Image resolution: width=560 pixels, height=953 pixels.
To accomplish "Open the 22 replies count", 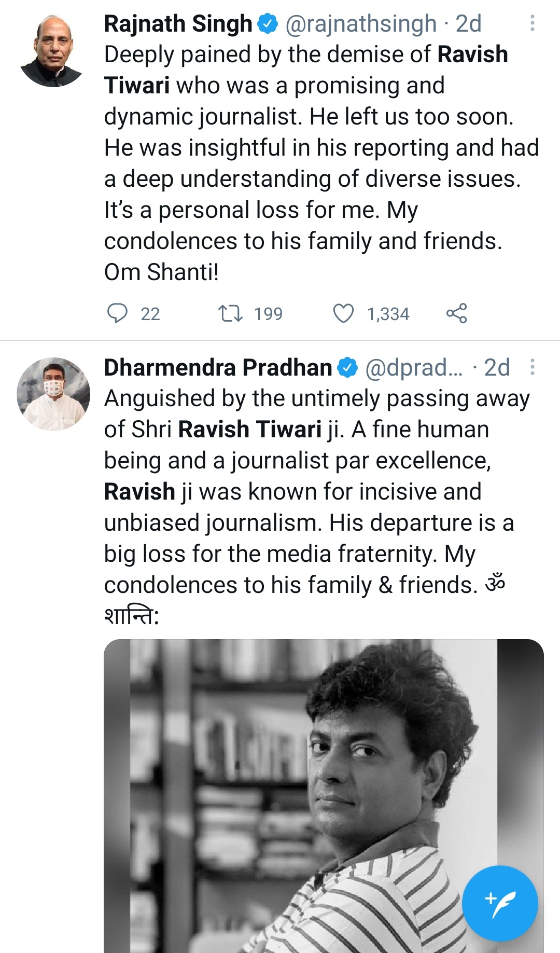I will click(150, 314).
